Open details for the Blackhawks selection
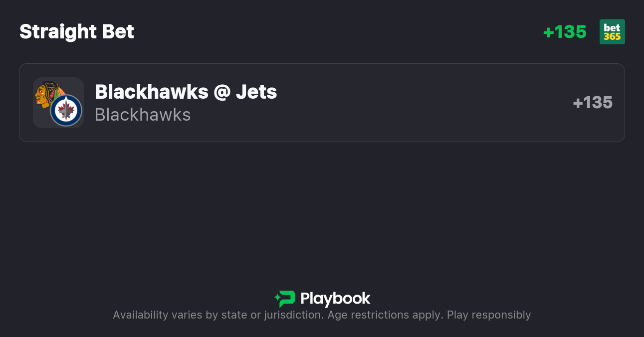This screenshot has height=337, width=644. pos(143,115)
